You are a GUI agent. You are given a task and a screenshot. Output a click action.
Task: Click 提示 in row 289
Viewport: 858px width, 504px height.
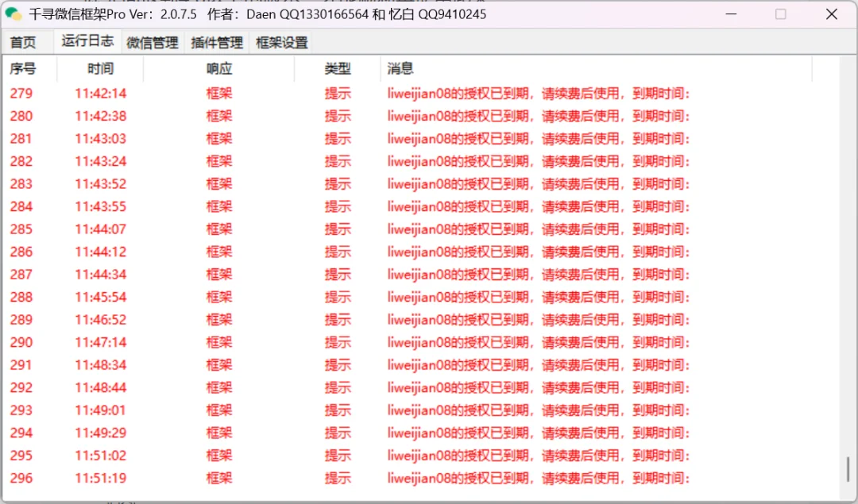pyautogui.click(x=338, y=320)
